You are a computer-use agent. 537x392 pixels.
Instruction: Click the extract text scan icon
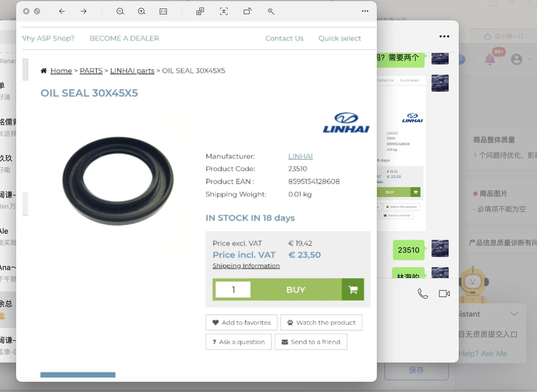pos(224,11)
